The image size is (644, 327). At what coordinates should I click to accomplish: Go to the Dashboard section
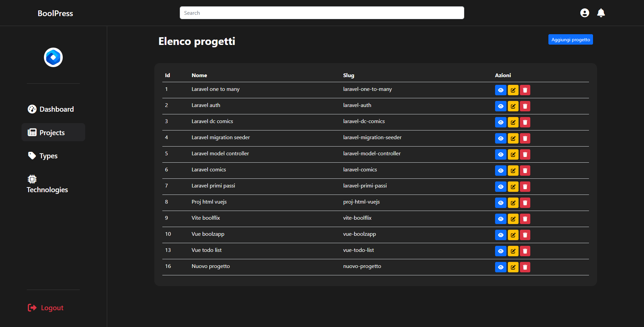tap(51, 109)
